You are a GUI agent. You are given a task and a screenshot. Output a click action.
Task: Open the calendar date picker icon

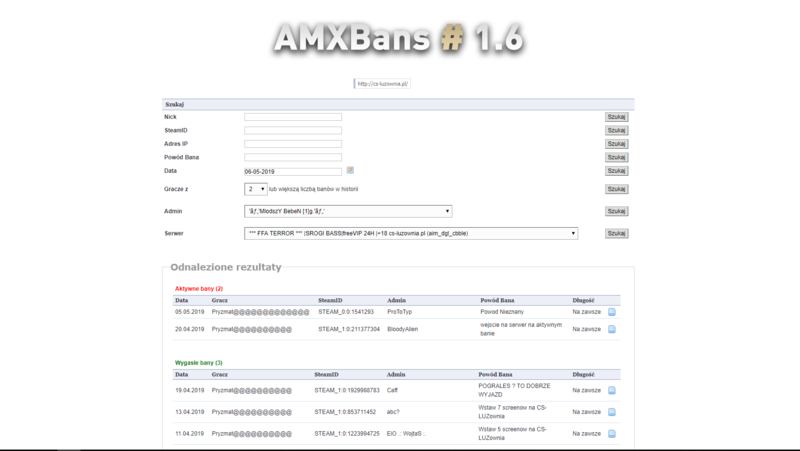coord(350,170)
